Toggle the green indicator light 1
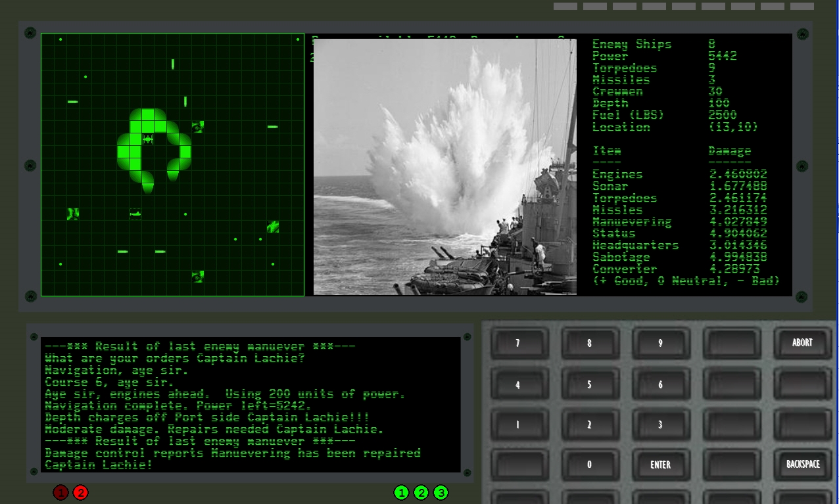This screenshot has width=839, height=504. point(401,492)
